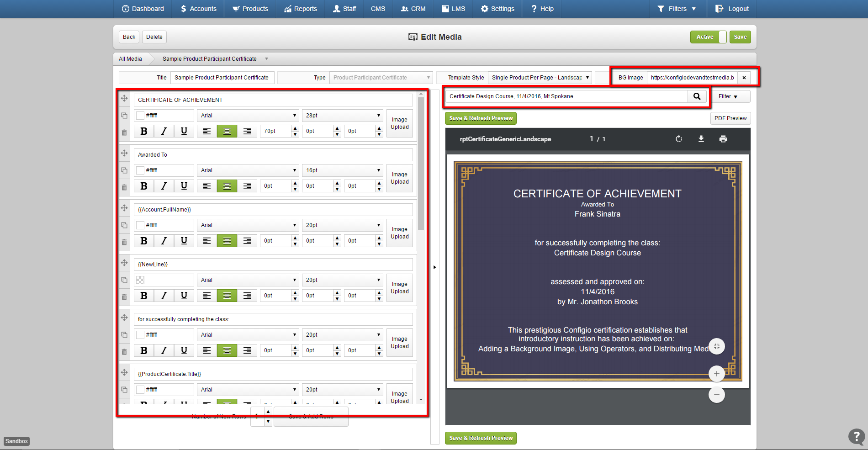Viewport: 868px width, 450px height.
Task: Toggle underline for CERTIFICATE OF ACHIEVEMENT row
Action: point(184,131)
